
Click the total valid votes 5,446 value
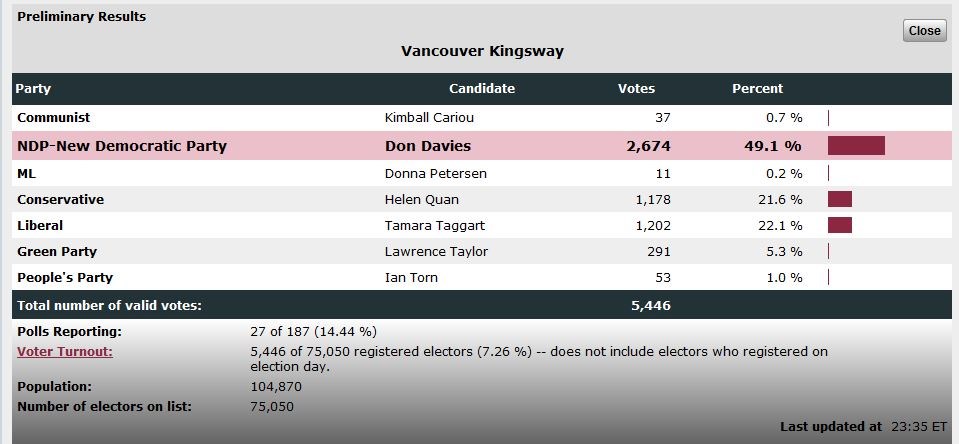point(651,305)
